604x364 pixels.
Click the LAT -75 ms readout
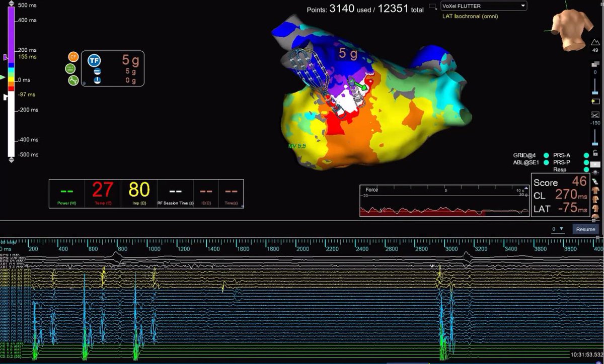click(560, 208)
